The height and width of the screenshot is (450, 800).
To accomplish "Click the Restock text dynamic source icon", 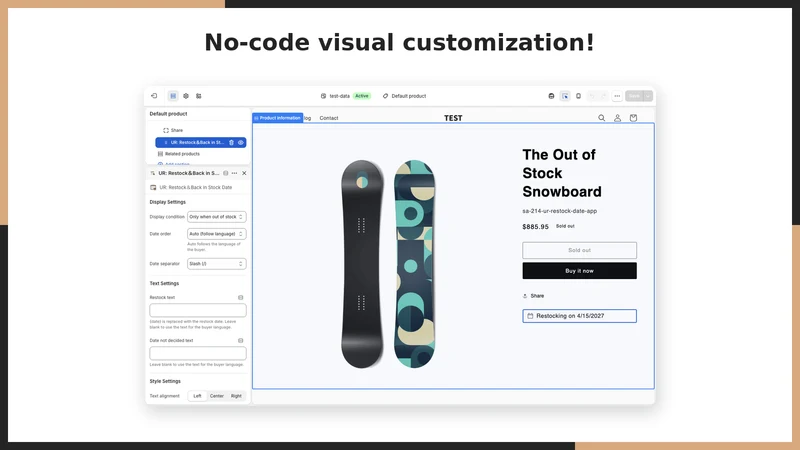I will click(x=240, y=297).
